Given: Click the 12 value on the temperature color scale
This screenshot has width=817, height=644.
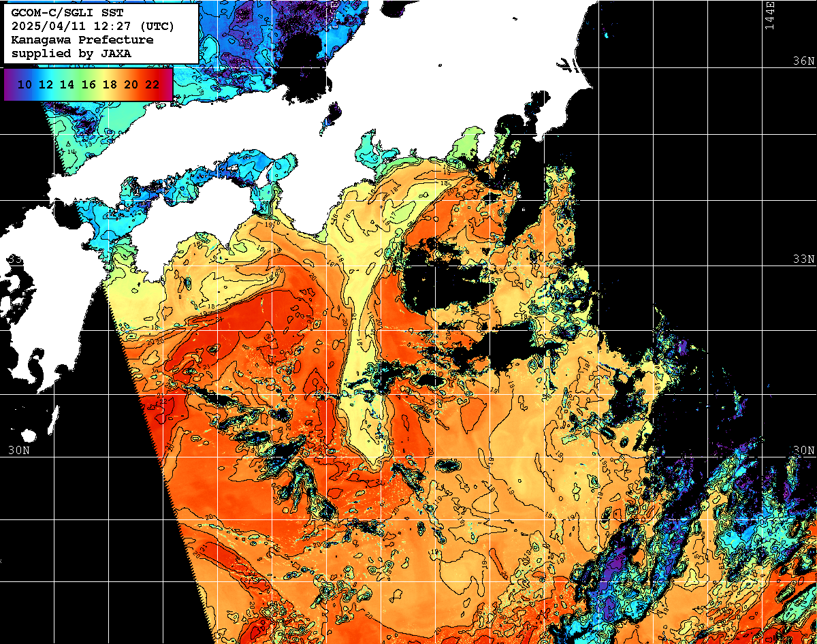Looking at the screenshot, I should (46, 84).
